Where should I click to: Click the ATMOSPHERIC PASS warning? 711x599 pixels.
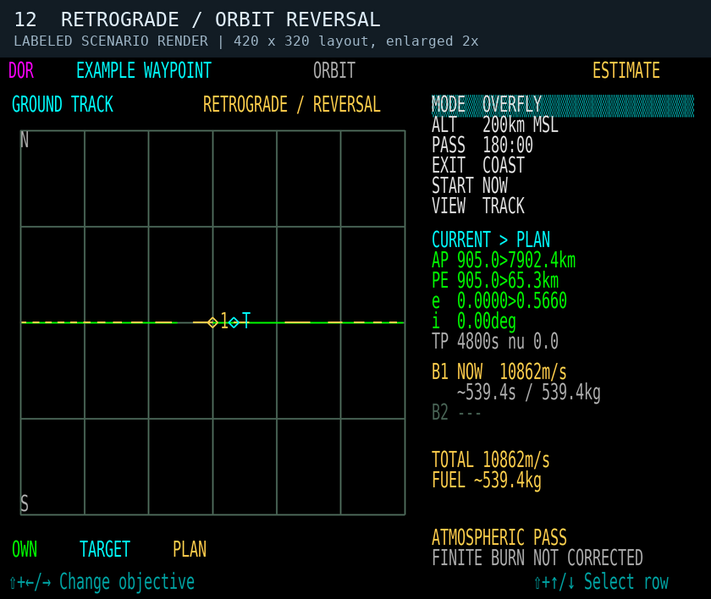coord(499,538)
